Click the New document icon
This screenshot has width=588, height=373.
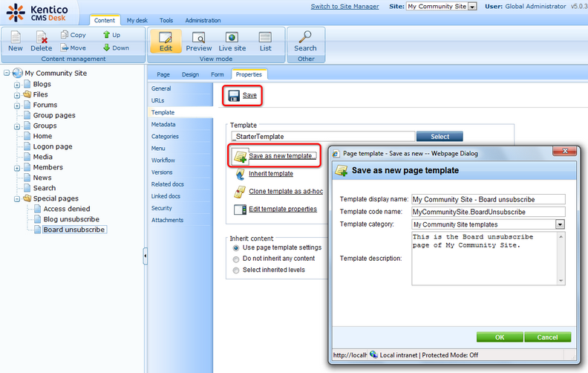tap(16, 37)
